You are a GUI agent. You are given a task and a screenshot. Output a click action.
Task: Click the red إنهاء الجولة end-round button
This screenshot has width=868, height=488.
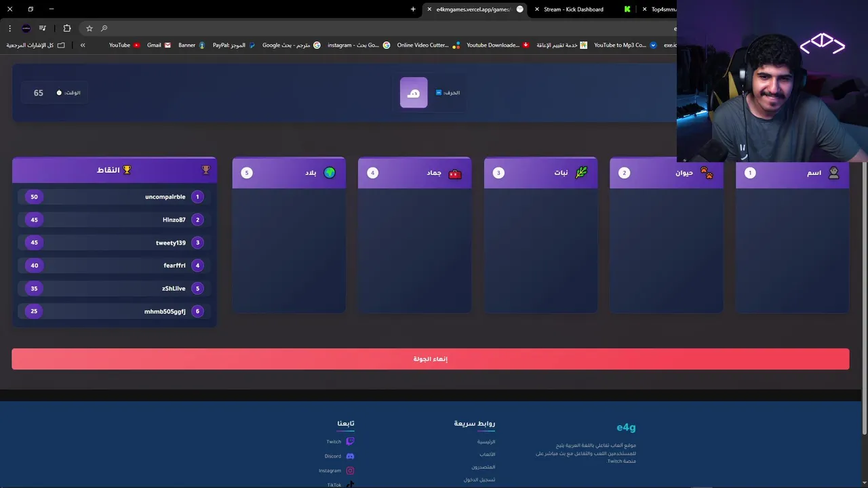(x=431, y=359)
